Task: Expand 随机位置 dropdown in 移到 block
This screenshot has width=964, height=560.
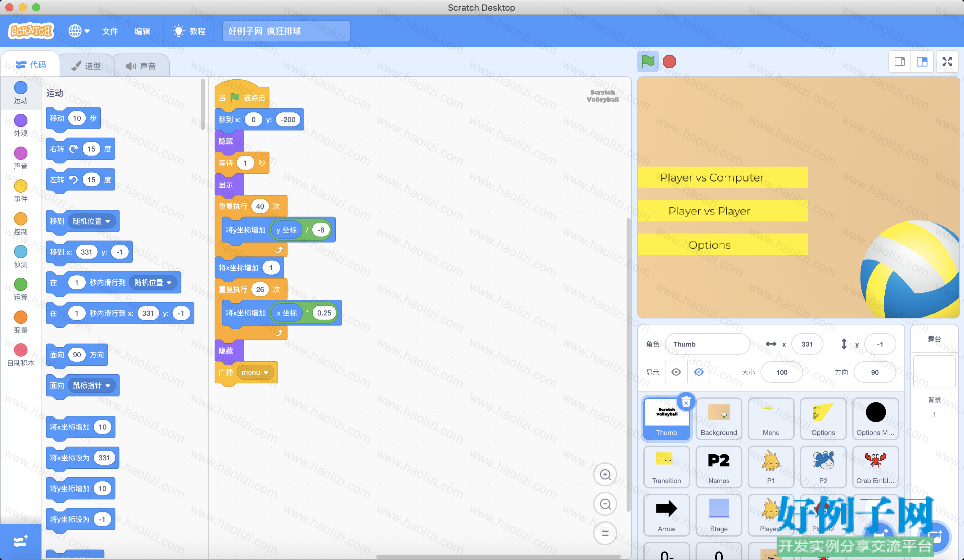Action: pyautogui.click(x=91, y=221)
